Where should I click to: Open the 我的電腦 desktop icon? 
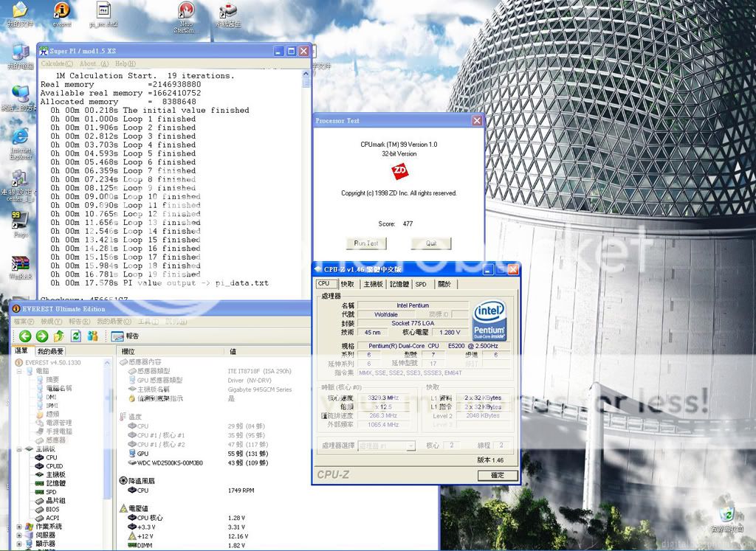pyautogui.click(x=20, y=58)
